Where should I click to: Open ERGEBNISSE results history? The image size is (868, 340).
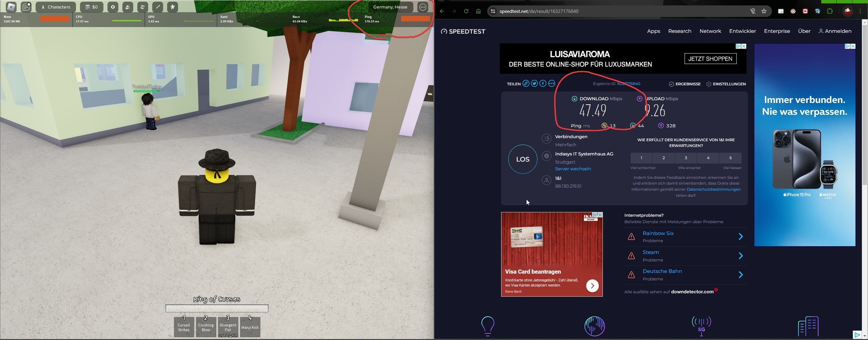click(685, 84)
